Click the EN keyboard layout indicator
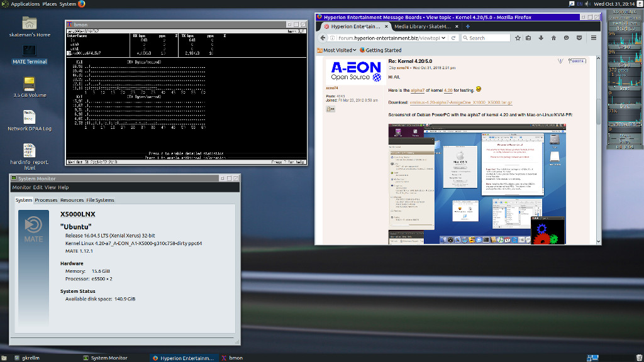The image size is (644, 362). (x=579, y=4)
